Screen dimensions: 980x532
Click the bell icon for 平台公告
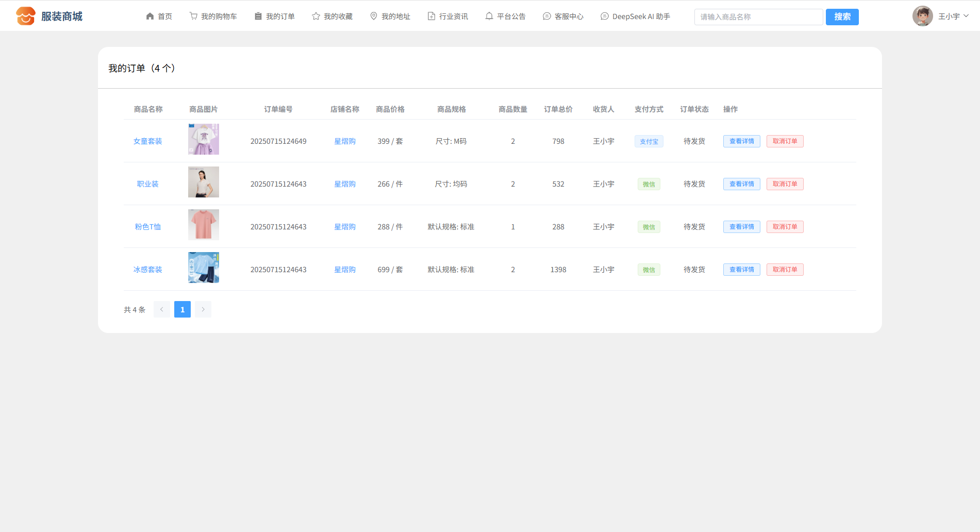(x=489, y=16)
